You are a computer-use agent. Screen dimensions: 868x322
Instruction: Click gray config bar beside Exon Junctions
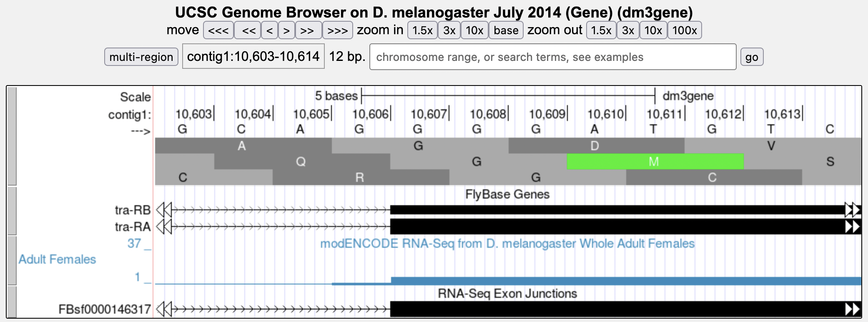(x=12, y=302)
